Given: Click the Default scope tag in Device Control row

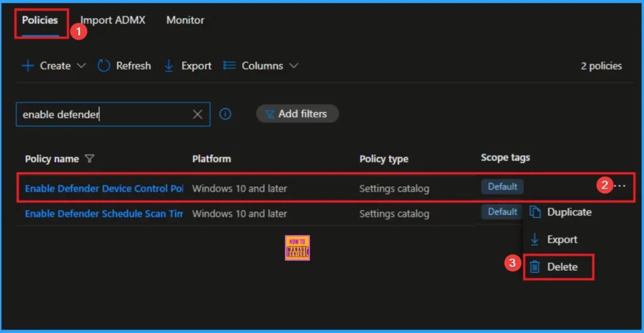Looking at the screenshot, I should [x=502, y=187].
